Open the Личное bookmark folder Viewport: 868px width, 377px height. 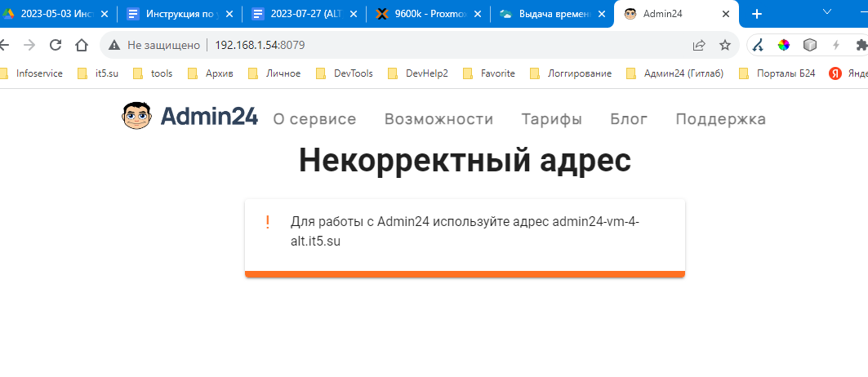point(275,73)
